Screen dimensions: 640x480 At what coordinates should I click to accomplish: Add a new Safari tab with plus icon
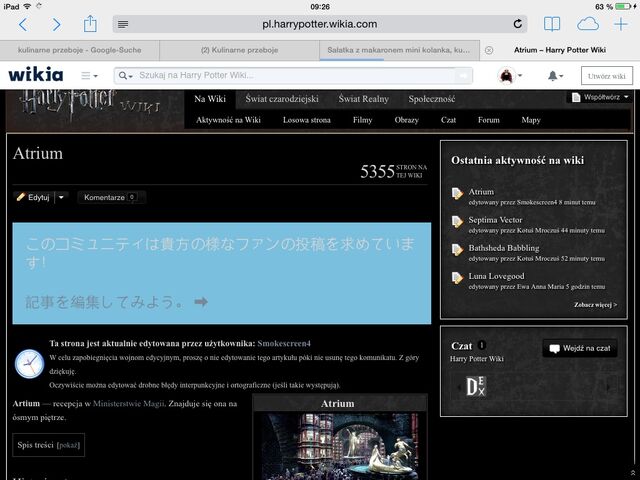[x=621, y=24]
